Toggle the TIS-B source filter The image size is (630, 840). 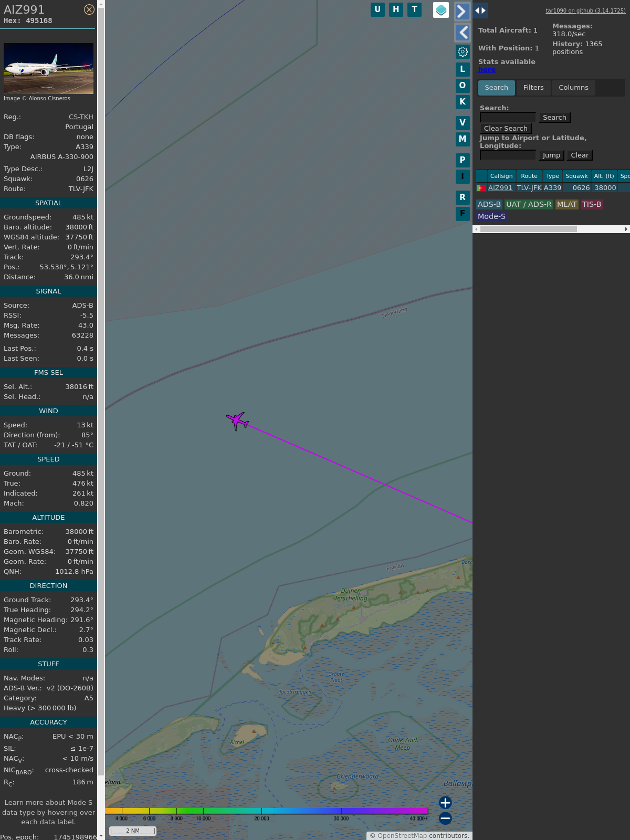click(592, 205)
